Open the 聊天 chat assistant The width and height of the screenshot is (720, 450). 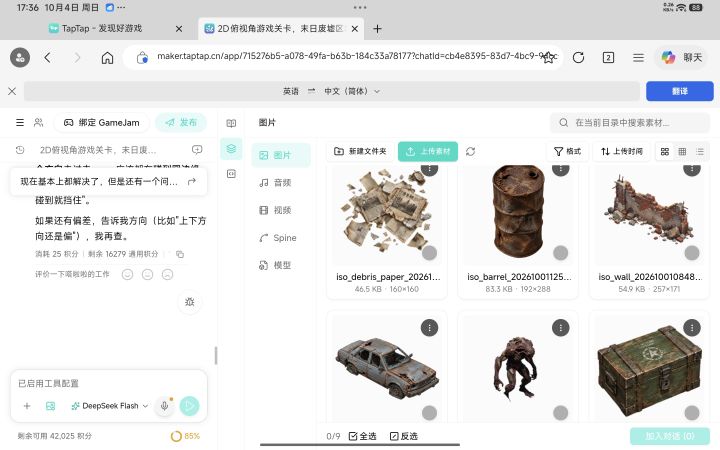[681, 57]
